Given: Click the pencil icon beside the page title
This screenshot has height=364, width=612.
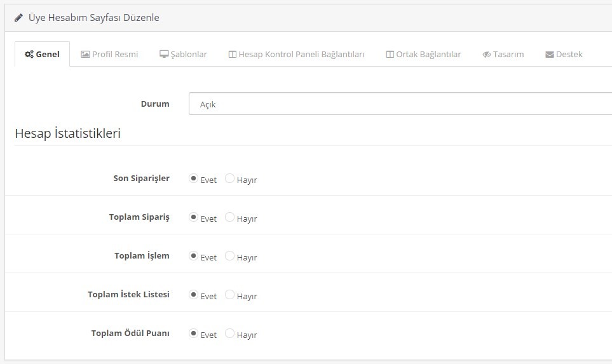Looking at the screenshot, I should [18, 18].
